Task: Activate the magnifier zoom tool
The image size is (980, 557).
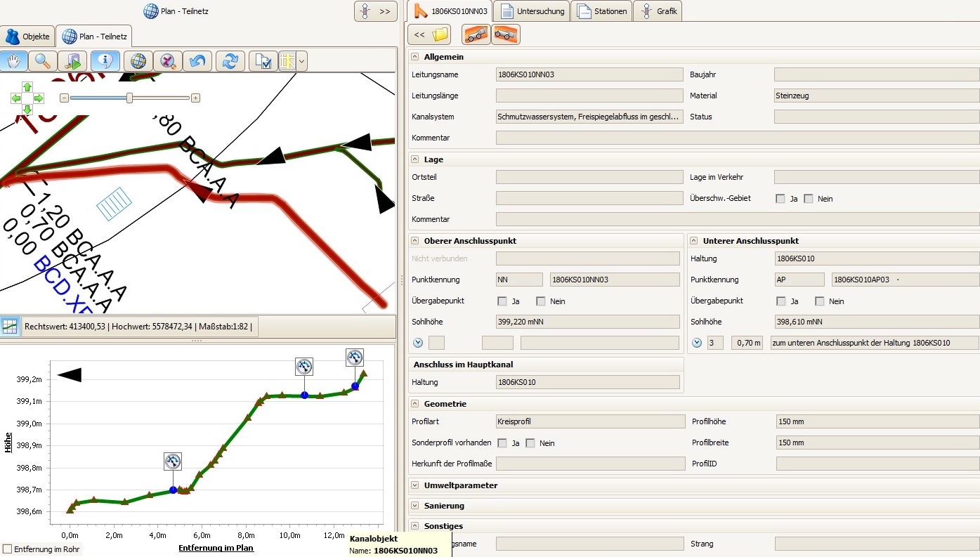Action: click(x=43, y=61)
